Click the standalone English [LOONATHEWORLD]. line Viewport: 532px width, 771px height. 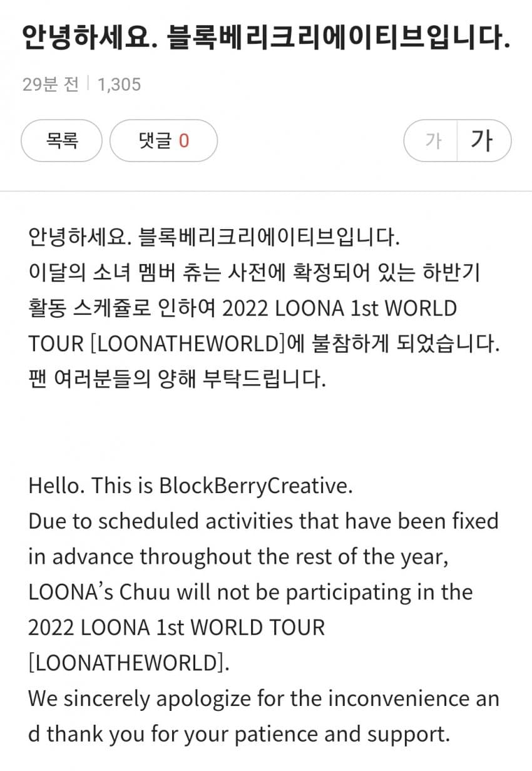(129, 663)
